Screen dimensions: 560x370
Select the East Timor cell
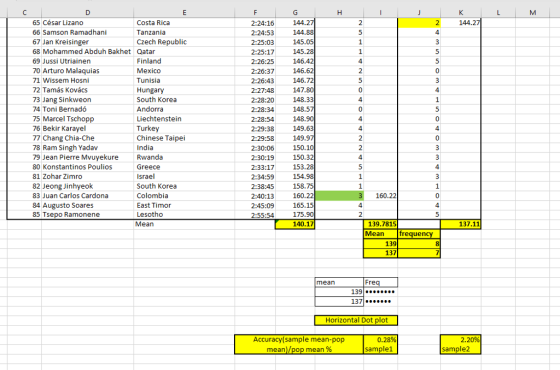click(x=184, y=206)
